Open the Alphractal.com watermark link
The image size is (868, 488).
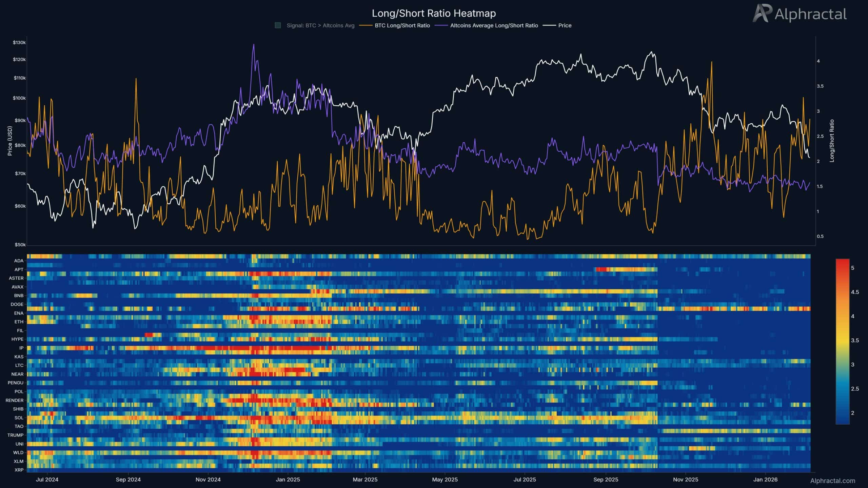(832, 481)
